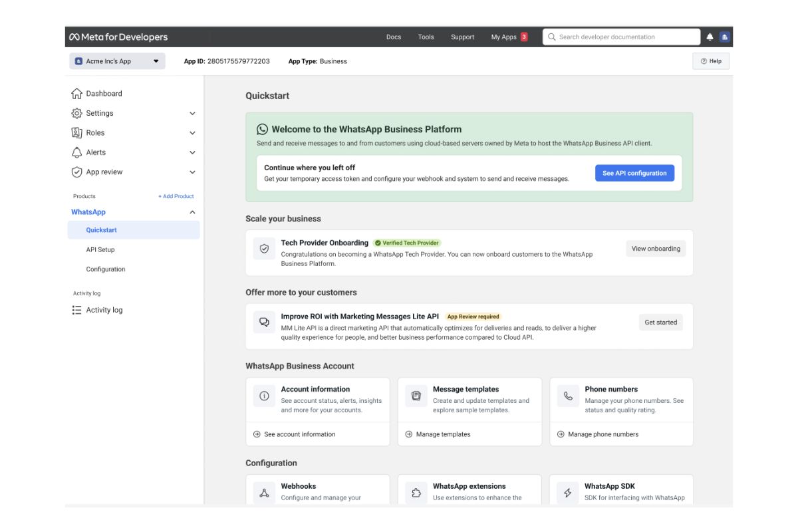Image resolution: width=798 pixels, height=532 pixels.
Task: Click the Webhooks card title
Action: pos(299,486)
